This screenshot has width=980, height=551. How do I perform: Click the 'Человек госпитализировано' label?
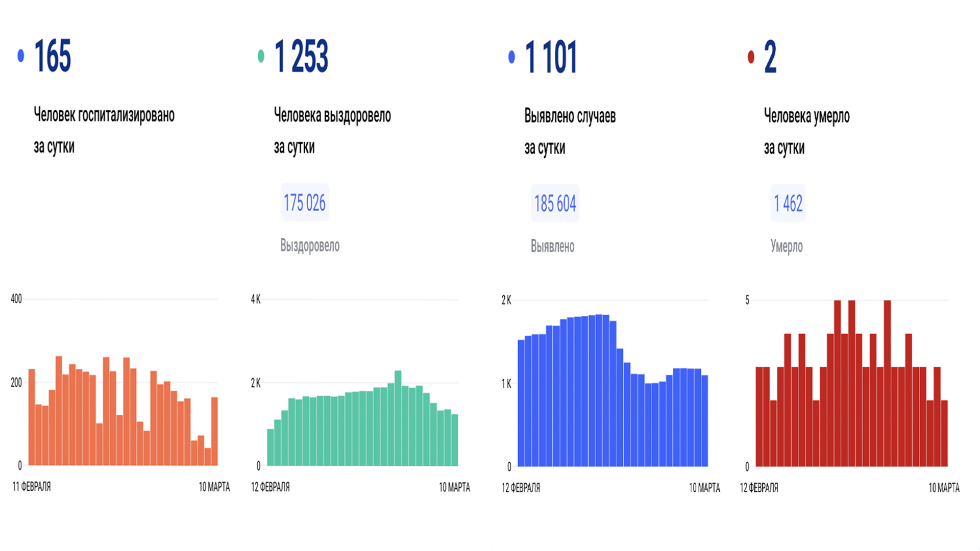[104, 115]
